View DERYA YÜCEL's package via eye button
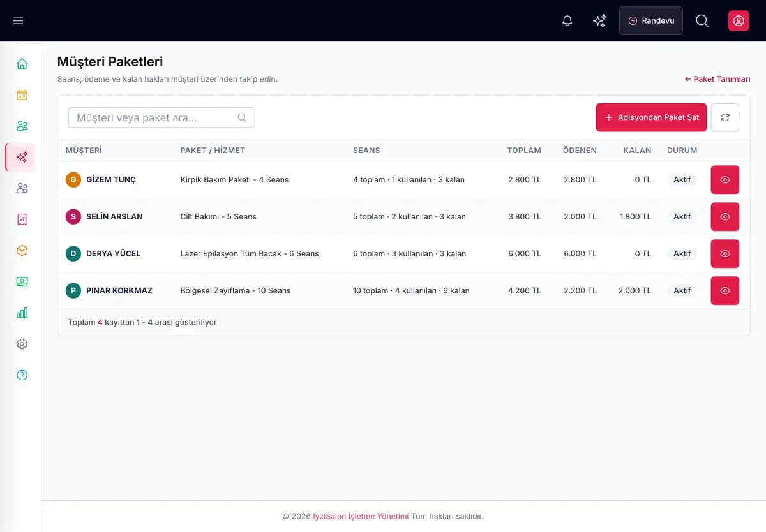Screen dimensions: 766x532 click(725, 254)
